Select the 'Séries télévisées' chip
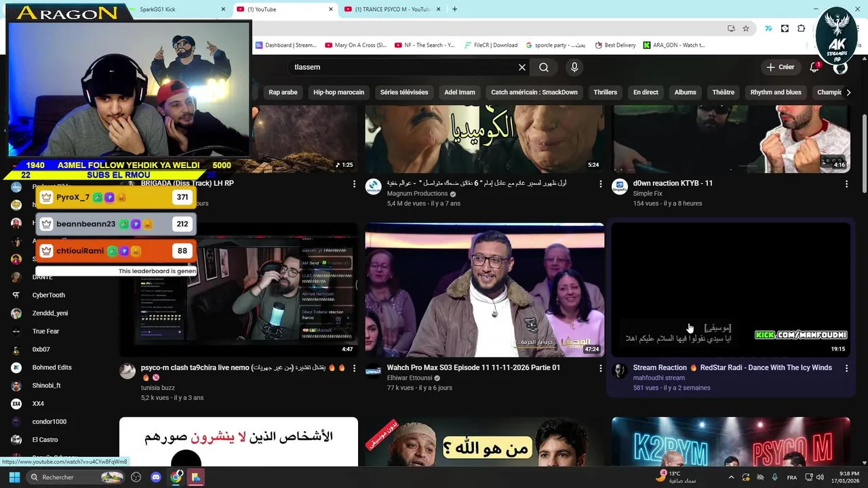Screen dimensions: 868x488 [404, 92]
